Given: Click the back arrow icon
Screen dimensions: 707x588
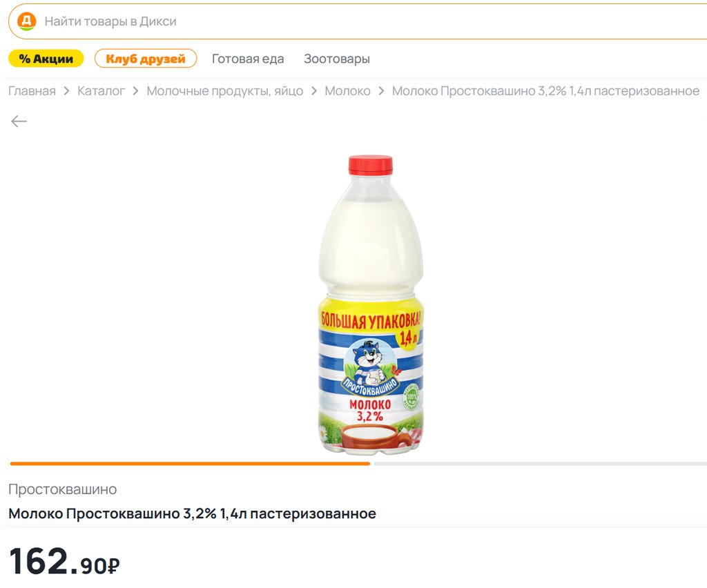Looking at the screenshot, I should tap(19, 121).
